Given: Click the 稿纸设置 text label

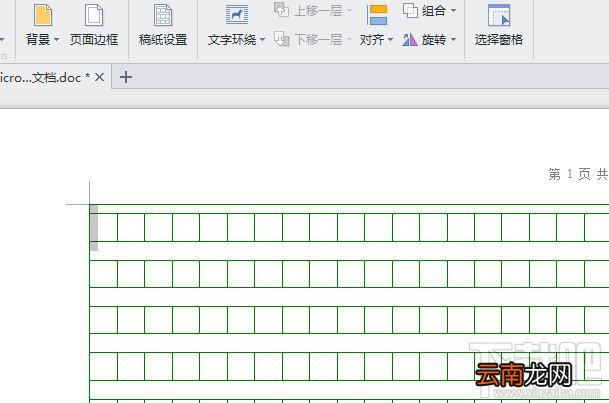Looking at the screenshot, I should [163, 40].
